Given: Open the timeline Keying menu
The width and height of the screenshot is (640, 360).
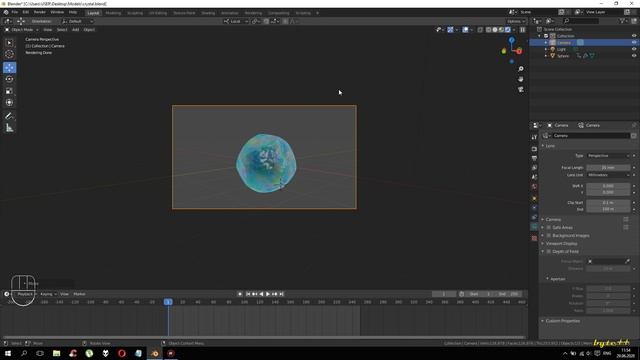Looking at the screenshot, I should pos(48,294).
